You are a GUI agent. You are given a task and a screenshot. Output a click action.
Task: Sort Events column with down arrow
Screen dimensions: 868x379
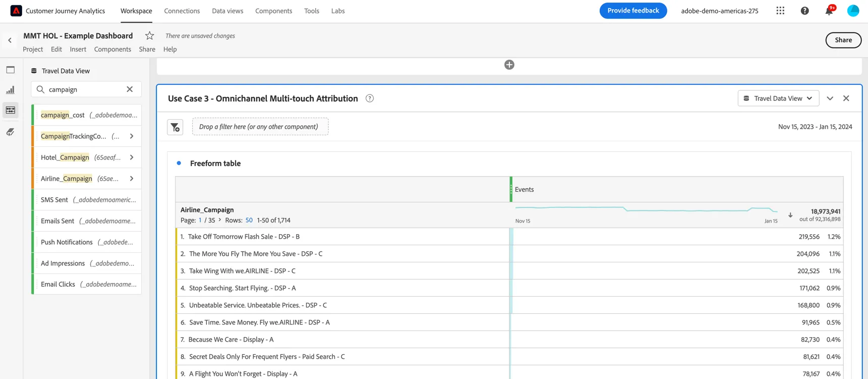[790, 215]
